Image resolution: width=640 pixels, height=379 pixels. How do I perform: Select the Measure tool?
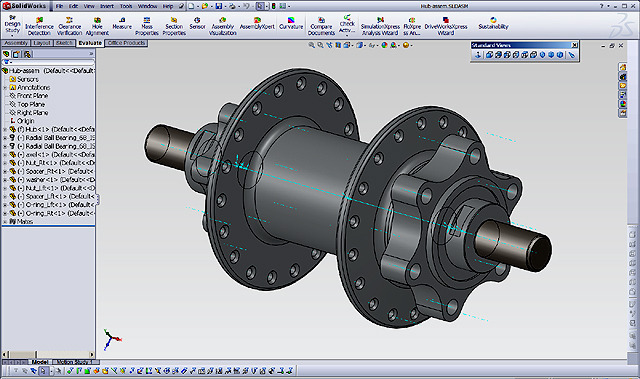click(122, 23)
